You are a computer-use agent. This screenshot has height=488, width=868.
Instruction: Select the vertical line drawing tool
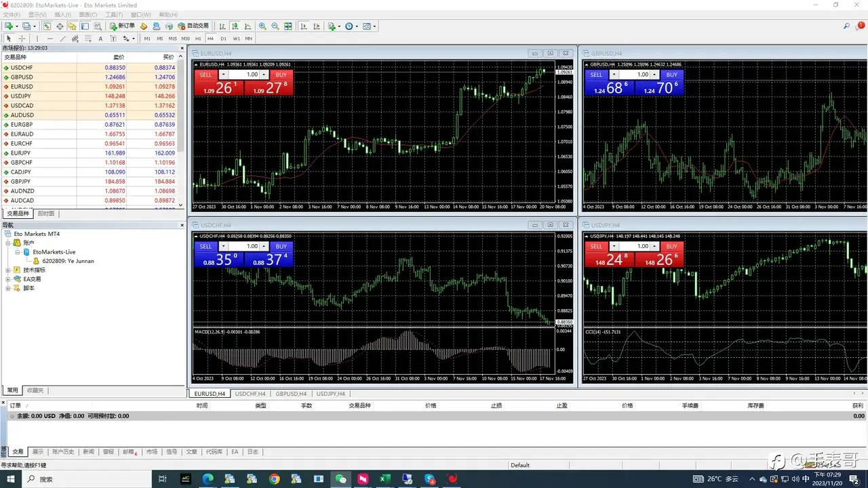click(x=37, y=39)
